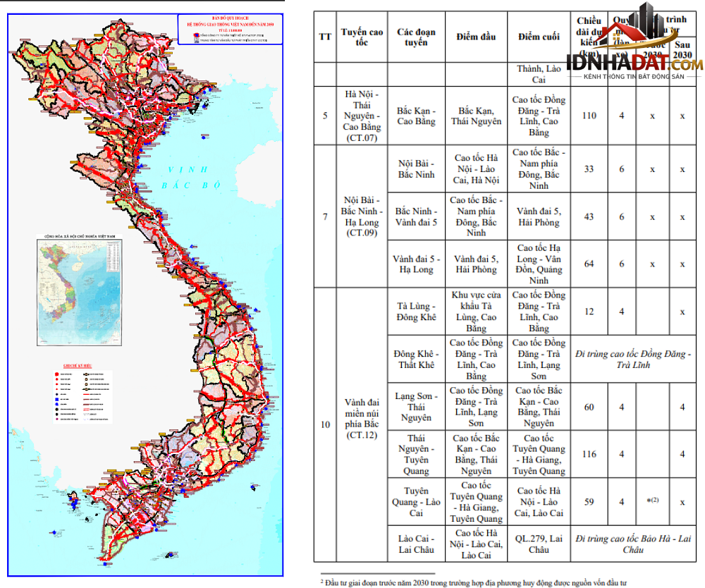705x588 pixels.
Task: Click the footnote about pre-2030 investment
Action: point(474,582)
